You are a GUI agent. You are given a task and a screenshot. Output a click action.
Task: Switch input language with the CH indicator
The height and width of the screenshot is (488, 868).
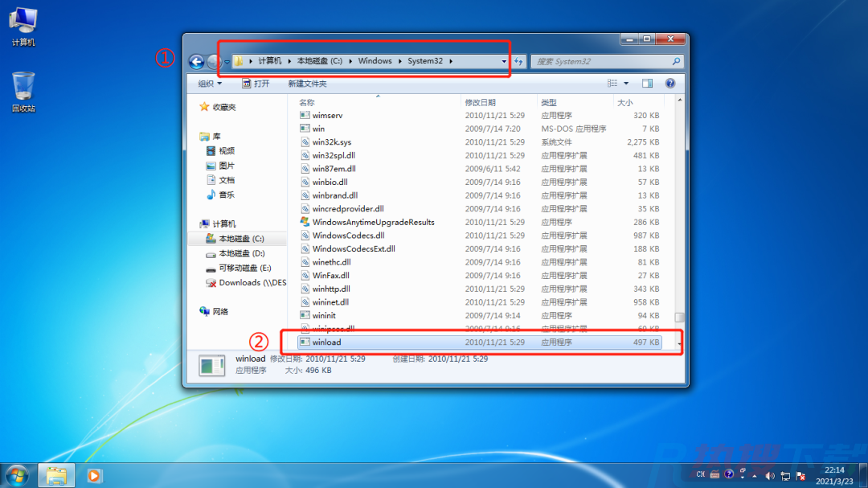pyautogui.click(x=700, y=474)
